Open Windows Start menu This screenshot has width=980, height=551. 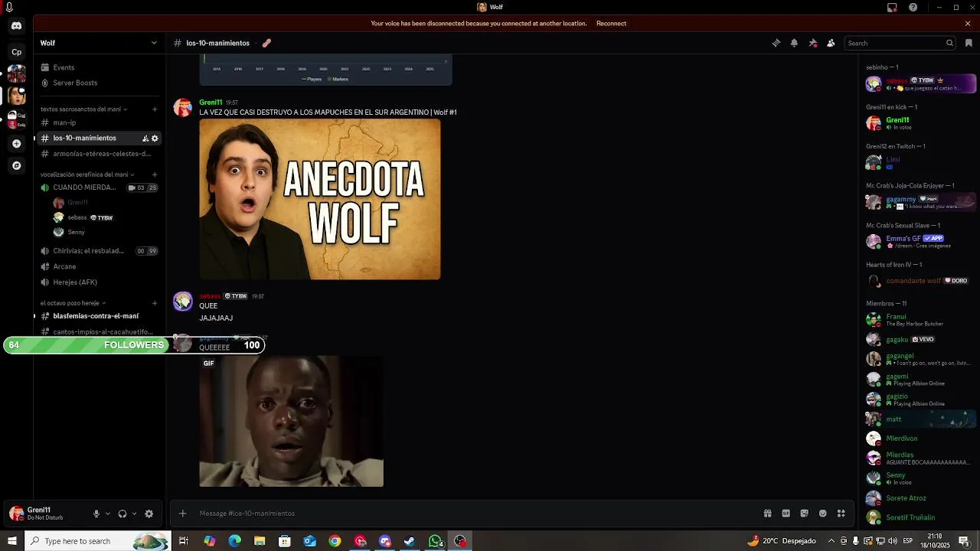[11, 541]
